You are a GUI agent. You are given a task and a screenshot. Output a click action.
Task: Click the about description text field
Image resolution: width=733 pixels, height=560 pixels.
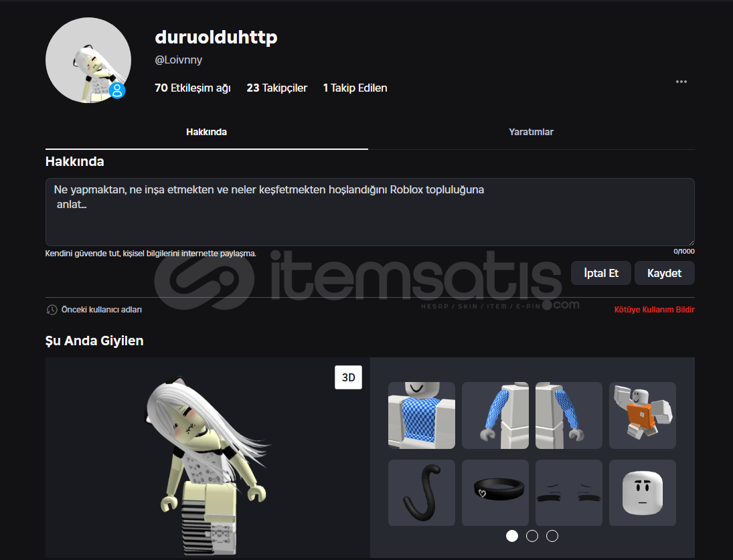(x=370, y=211)
